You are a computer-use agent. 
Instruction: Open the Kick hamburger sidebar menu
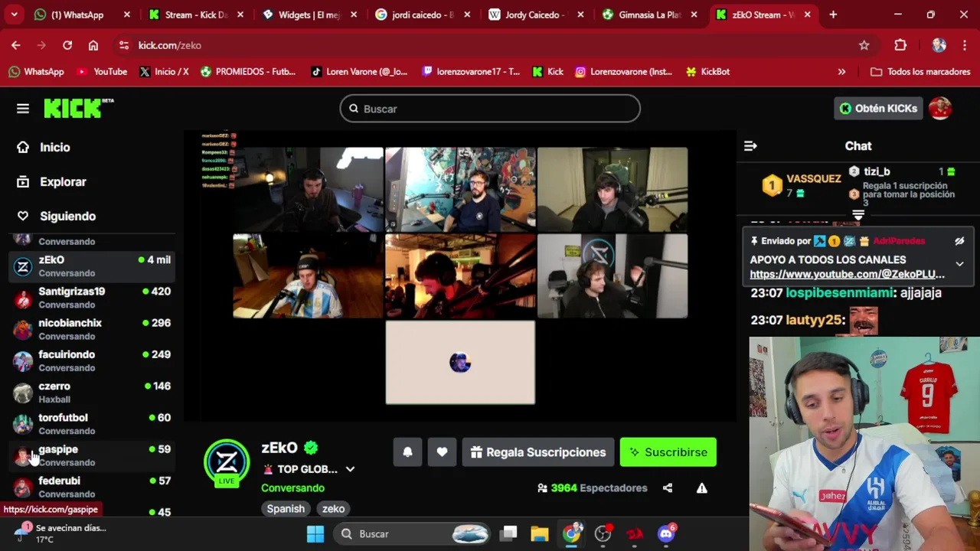click(23, 109)
